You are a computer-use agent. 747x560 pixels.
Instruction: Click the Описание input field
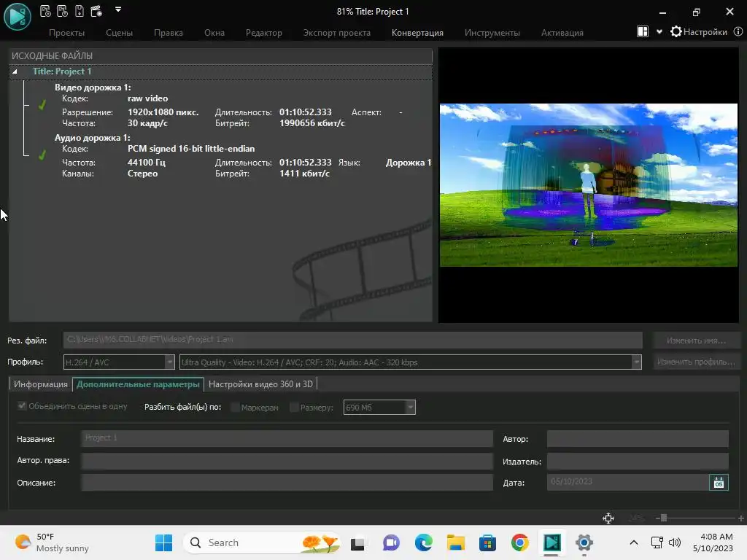(x=287, y=483)
